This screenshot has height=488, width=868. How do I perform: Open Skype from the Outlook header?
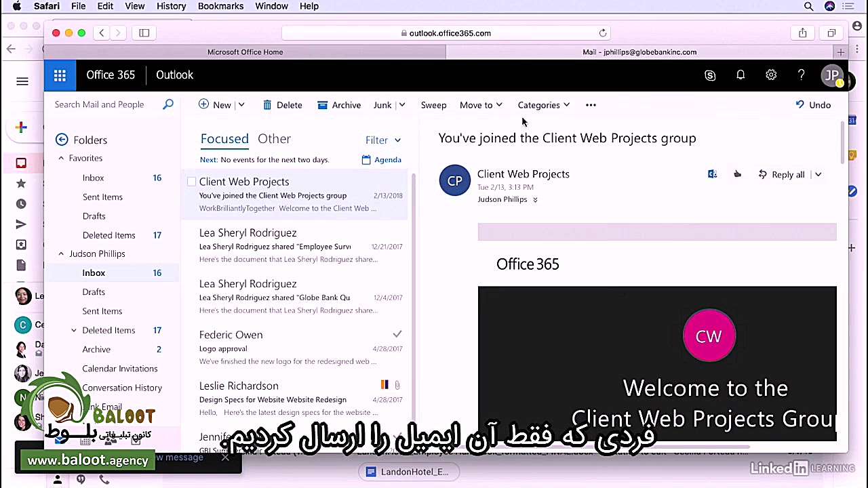(710, 75)
